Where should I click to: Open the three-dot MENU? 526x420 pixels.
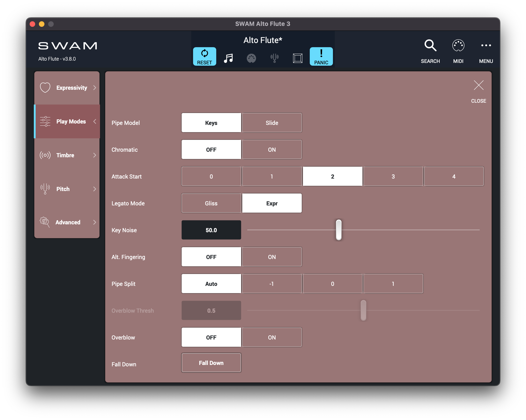486,46
